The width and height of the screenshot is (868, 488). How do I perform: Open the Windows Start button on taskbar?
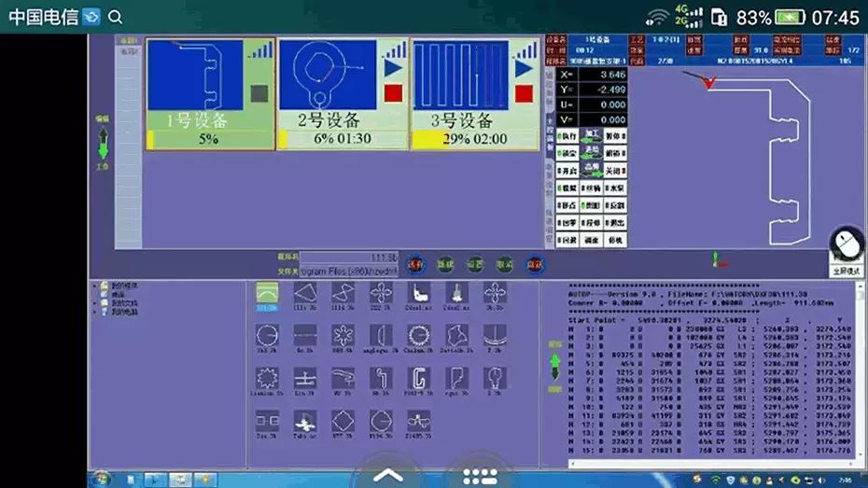pyautogui.click(x=101, y=479)
